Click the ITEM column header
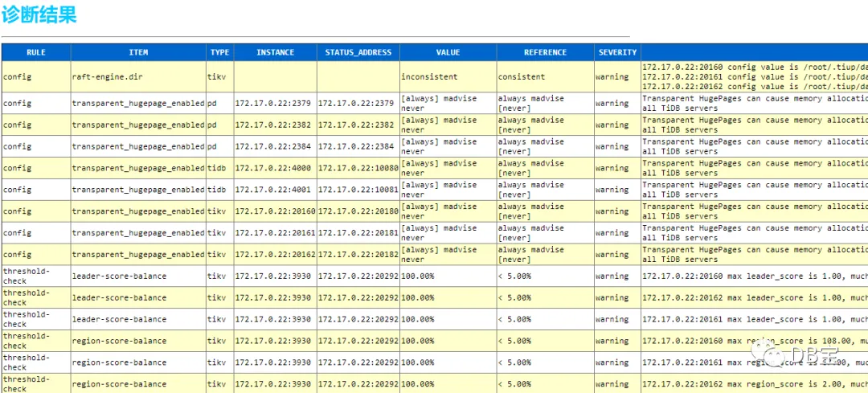 (x=138, y=52)
